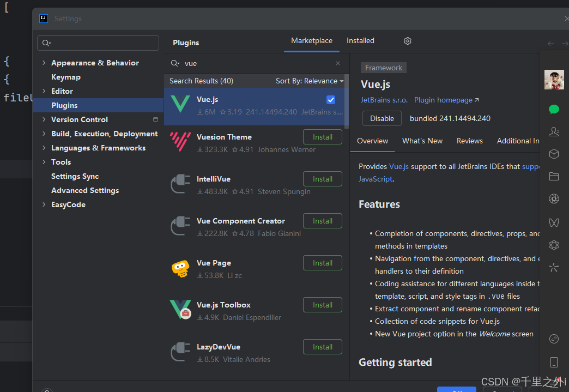569x392 pixels.
Task: Expand Appearance & Behavior settings node
Action: point(44,63)
